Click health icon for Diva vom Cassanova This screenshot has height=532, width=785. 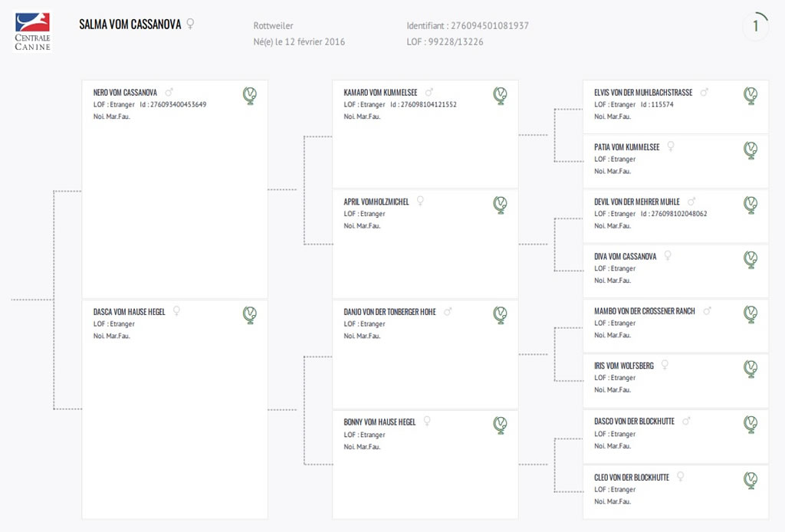tap(751, 259)
